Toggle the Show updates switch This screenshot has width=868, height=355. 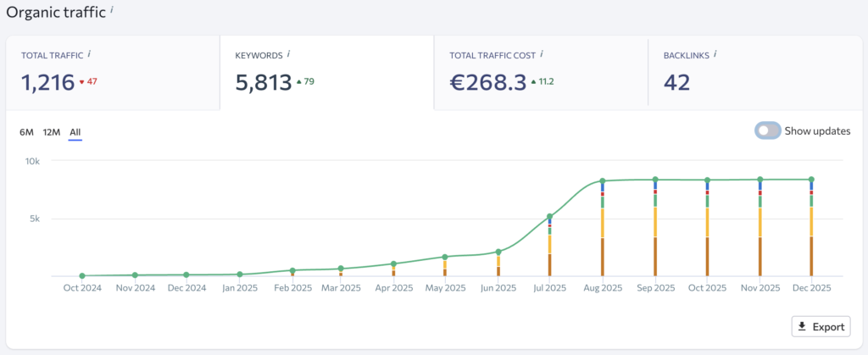(x=768, y=130)
